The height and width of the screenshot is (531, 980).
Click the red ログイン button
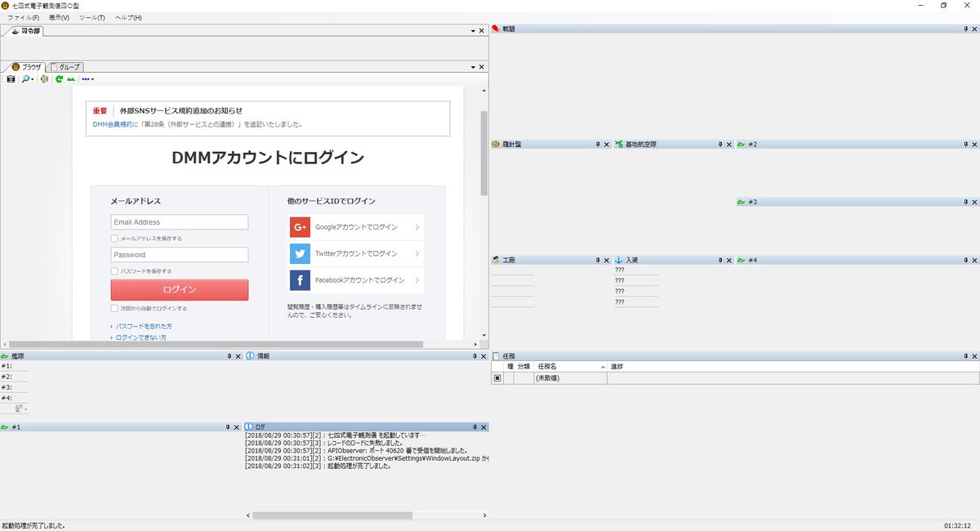tap(180, 289)
